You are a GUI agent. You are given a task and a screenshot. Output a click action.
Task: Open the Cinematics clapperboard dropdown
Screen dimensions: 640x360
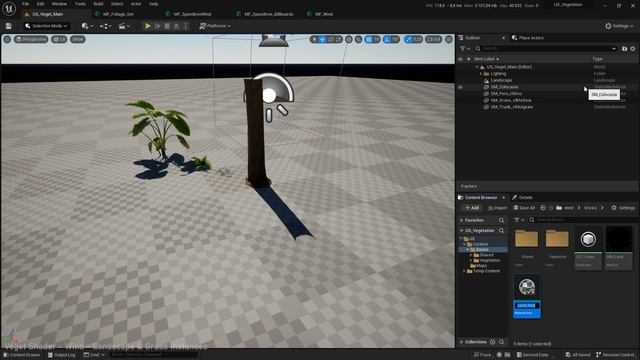124,26
